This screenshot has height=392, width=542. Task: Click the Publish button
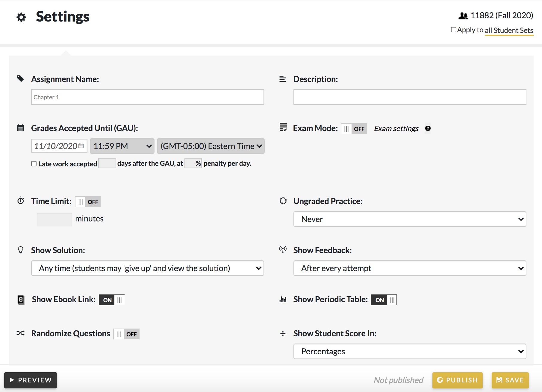click(457, 380)
